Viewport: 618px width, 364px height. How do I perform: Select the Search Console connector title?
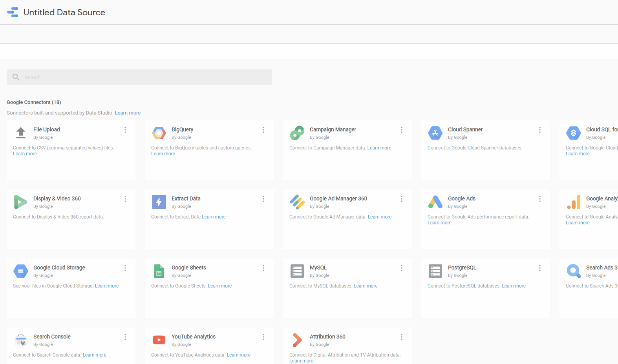52,337
